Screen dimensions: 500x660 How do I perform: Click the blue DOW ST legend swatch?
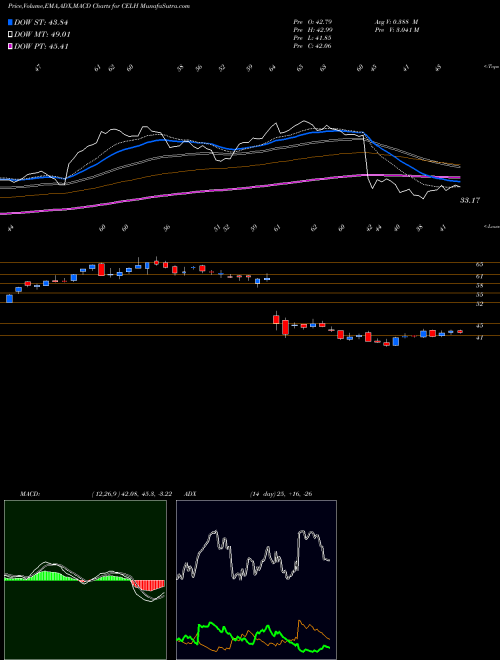pos(11,23)
